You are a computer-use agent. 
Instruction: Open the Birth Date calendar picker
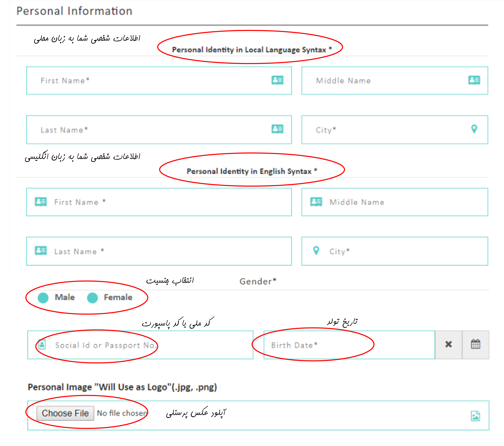coord(475,344)
